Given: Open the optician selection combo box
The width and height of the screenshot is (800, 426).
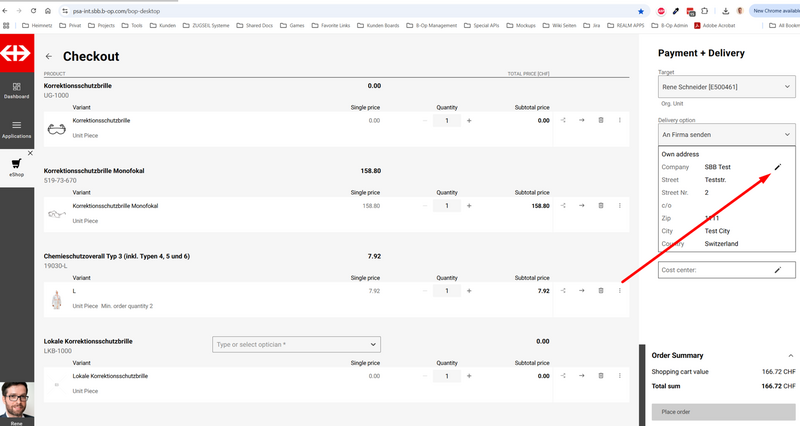Looking at the screenshot, I should (x=296, y=344).
